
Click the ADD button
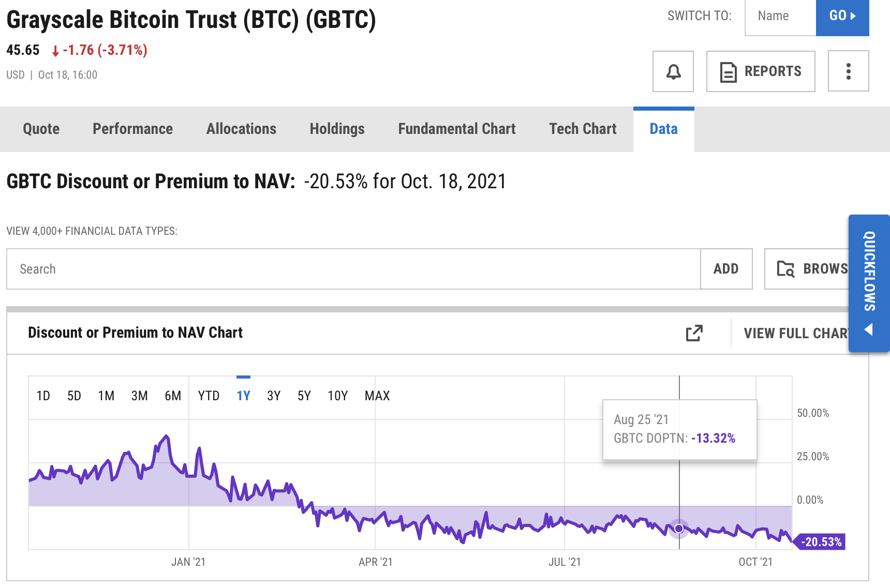pyautogui.click(x=726, y=269)
